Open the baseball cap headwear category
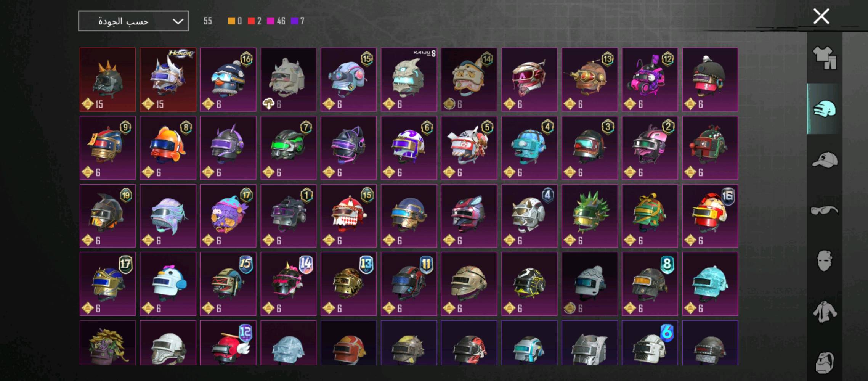Screen dimensions: 868x381 [825, 159]
